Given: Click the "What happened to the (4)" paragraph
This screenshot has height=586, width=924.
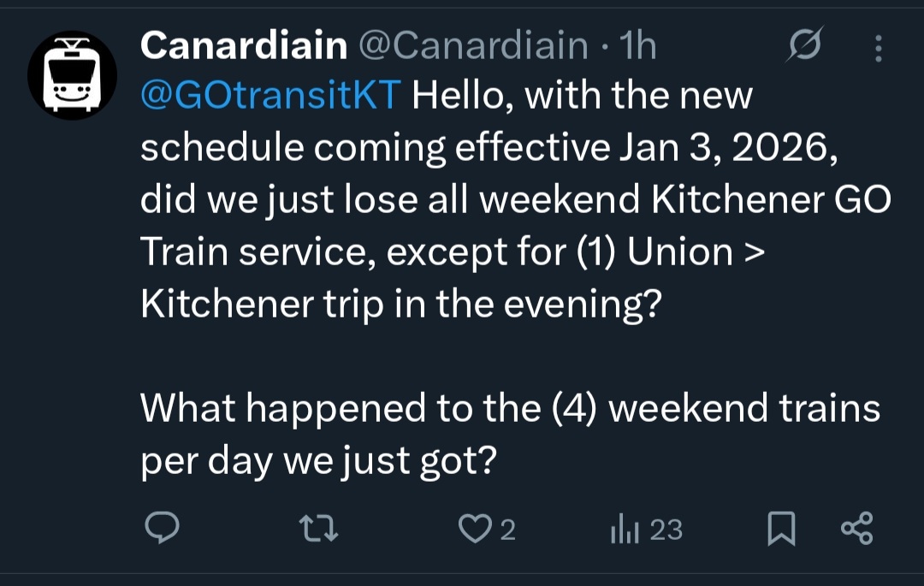Looking at the screenshot, I should 510,408.
